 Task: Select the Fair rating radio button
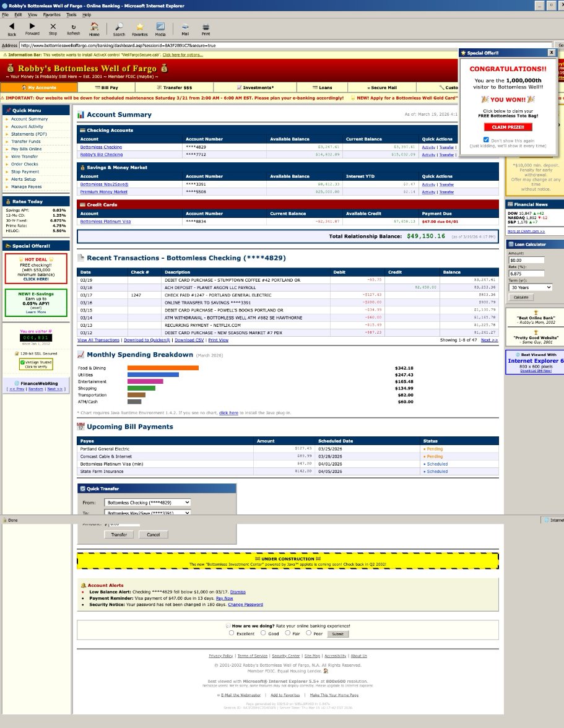(x=287, y=633)
